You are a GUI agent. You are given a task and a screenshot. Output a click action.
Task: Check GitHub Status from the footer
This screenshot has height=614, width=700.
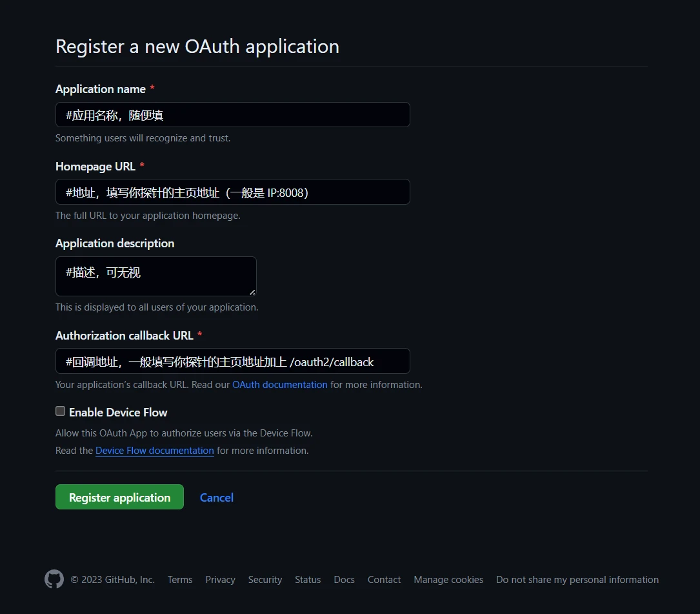click(x=308, y=580)
